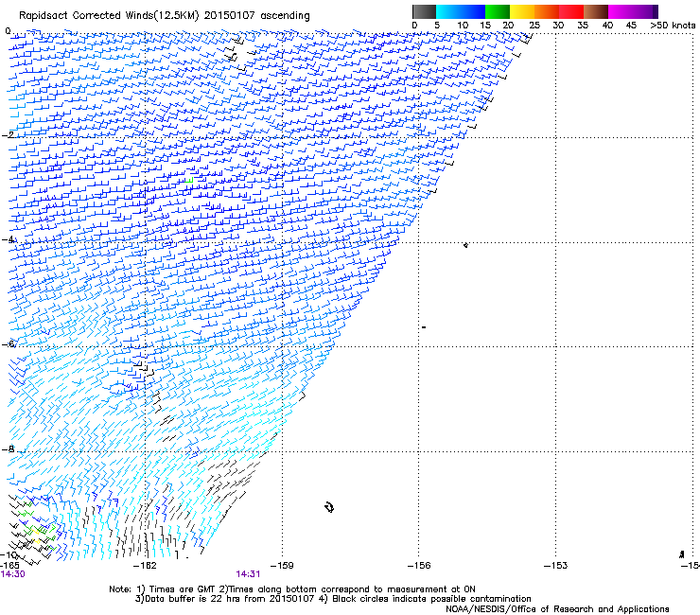Click the latitude label '-2'
The width and height of the screenshot is (700, 615).
8,135
